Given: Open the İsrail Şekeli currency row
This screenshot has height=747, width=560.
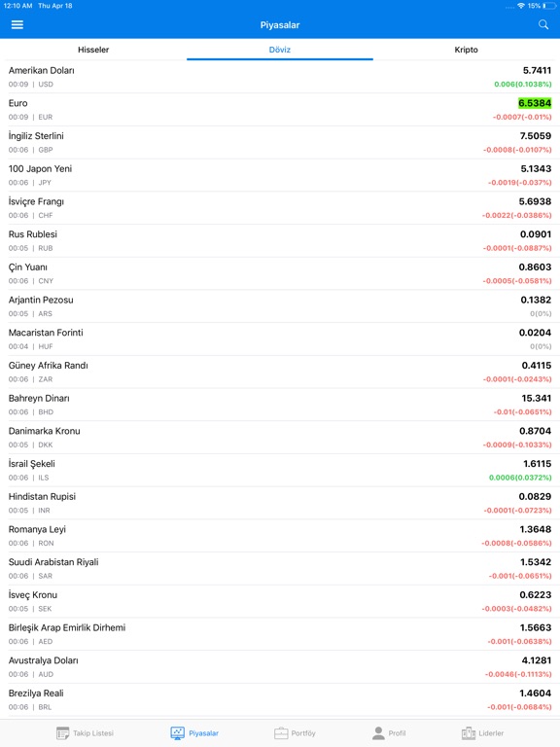Looking at the screenshot, I should (280, 470).
